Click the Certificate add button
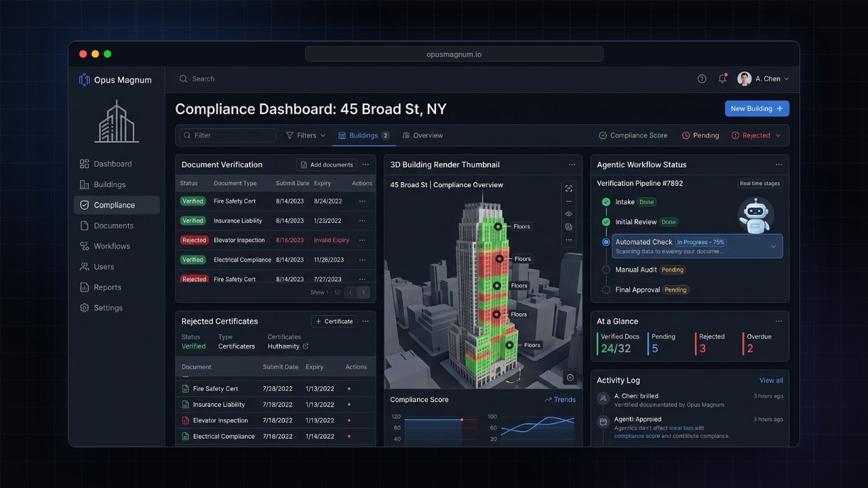This screenshot has width=868, height=488. point(334,321)
